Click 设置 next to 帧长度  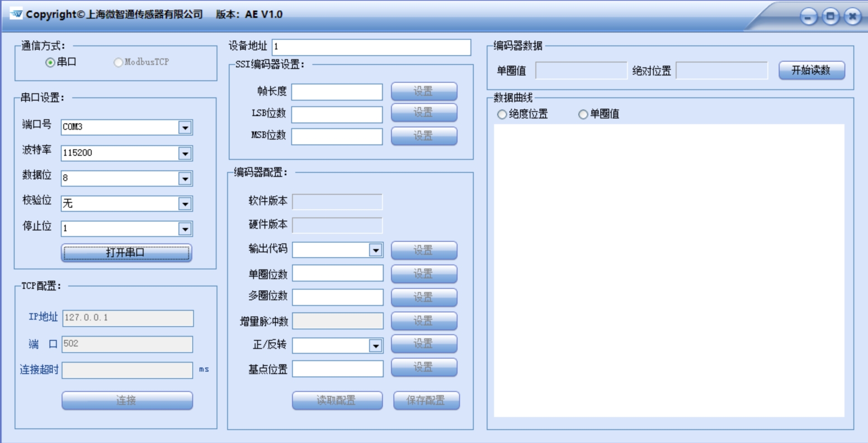(x=424, y=91)
